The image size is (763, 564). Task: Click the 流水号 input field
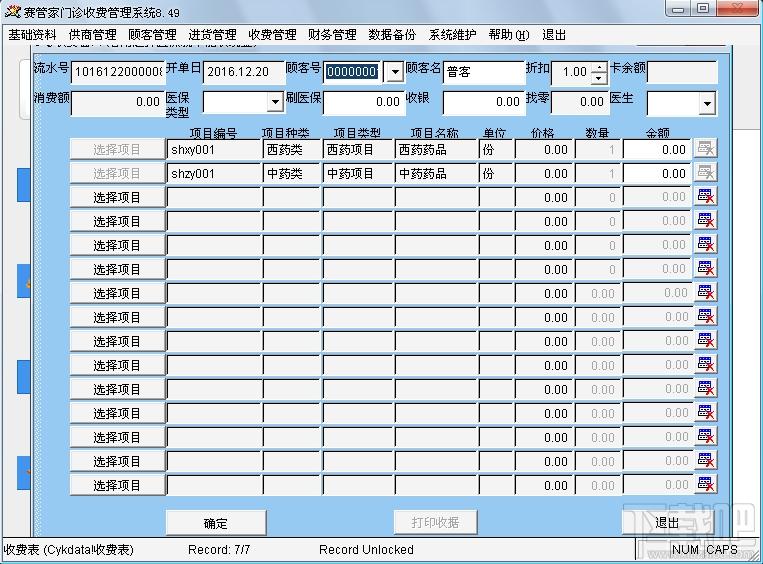click(117, 73)
